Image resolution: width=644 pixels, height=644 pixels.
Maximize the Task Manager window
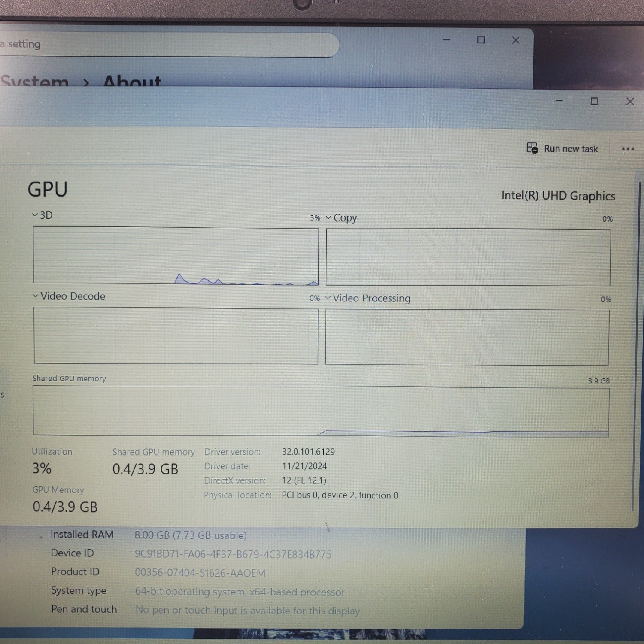[x=594, y=101]
